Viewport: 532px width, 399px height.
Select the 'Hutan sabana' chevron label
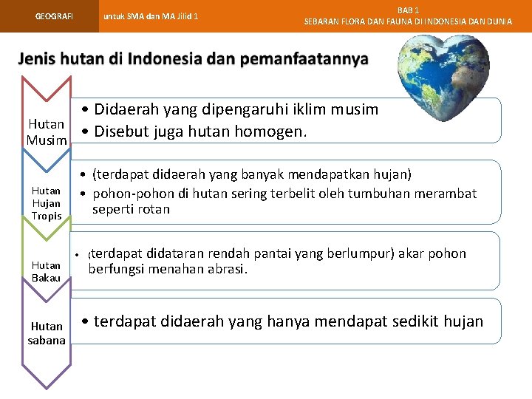tap(47, 333)
